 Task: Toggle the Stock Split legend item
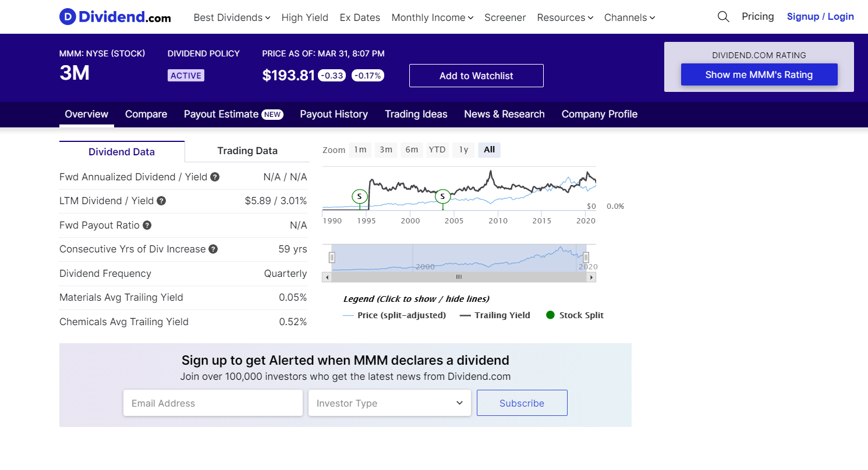(x=575, y=315)
